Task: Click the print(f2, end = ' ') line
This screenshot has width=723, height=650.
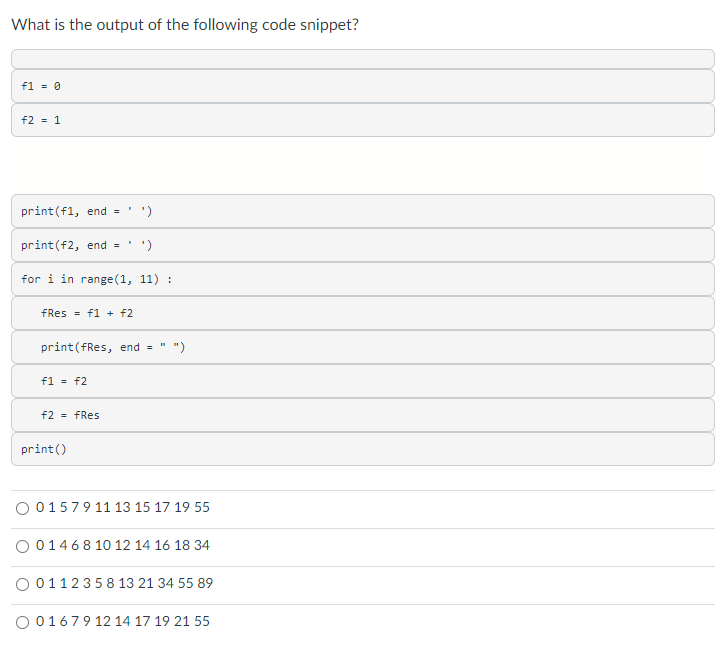Action: click(87, 246)
